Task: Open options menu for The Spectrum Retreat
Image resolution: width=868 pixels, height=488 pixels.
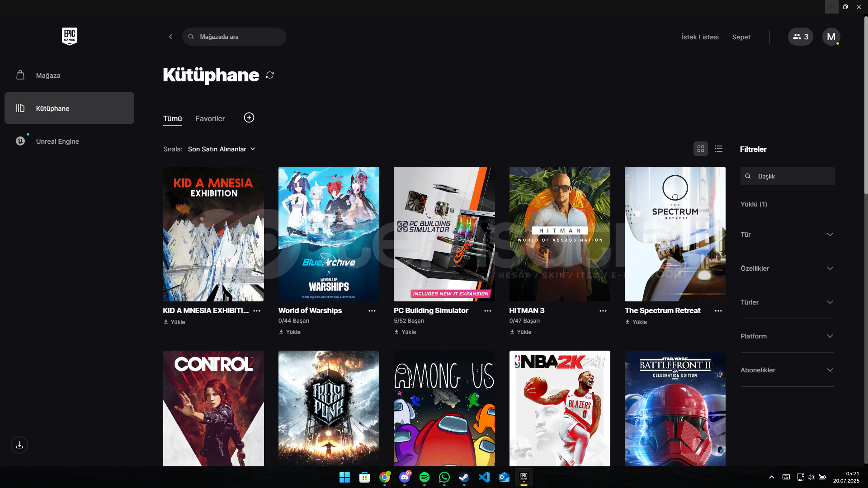Action: [718, 311]
